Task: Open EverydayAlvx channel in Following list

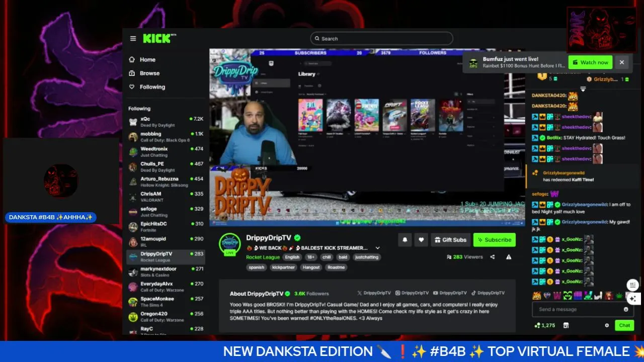Action: [166, 287]
